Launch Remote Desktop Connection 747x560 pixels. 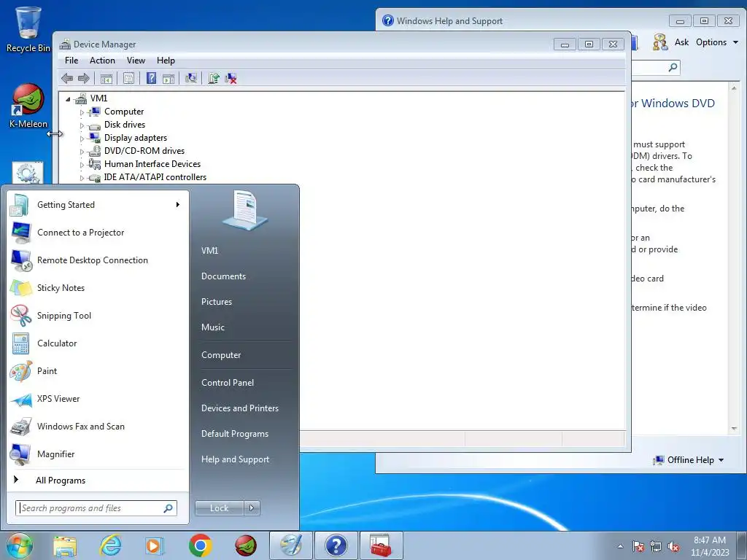97,260
